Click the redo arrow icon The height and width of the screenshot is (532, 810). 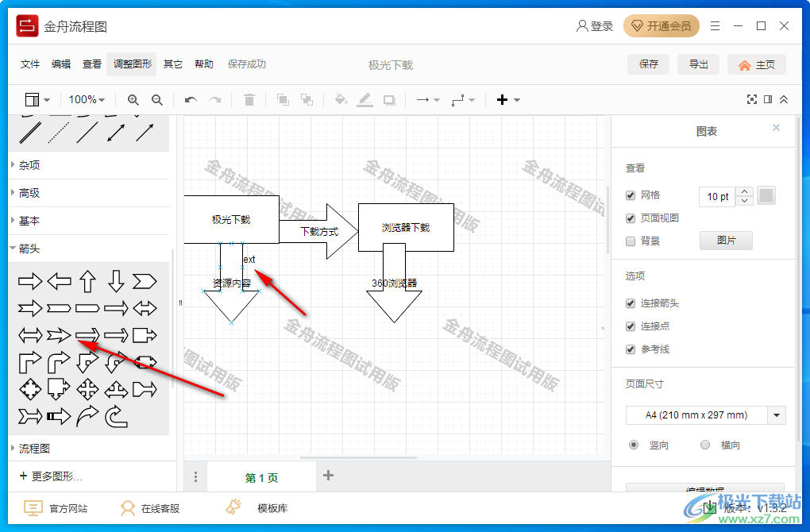point(215,100)
